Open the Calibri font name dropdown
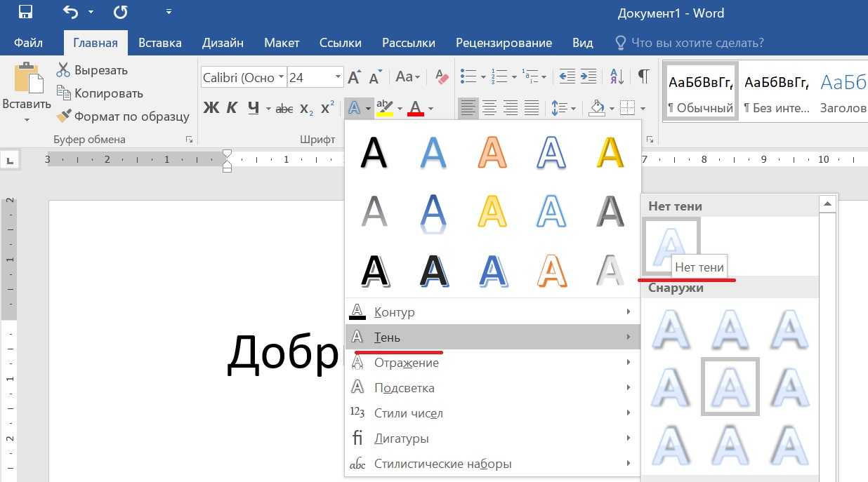The height and width of the screenshot is (482, 868). coord(282,77)
